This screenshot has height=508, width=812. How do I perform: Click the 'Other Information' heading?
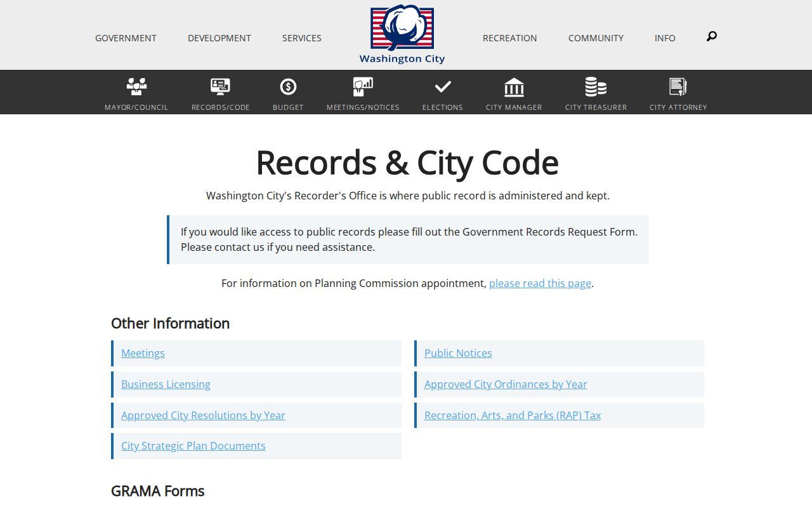170,323
